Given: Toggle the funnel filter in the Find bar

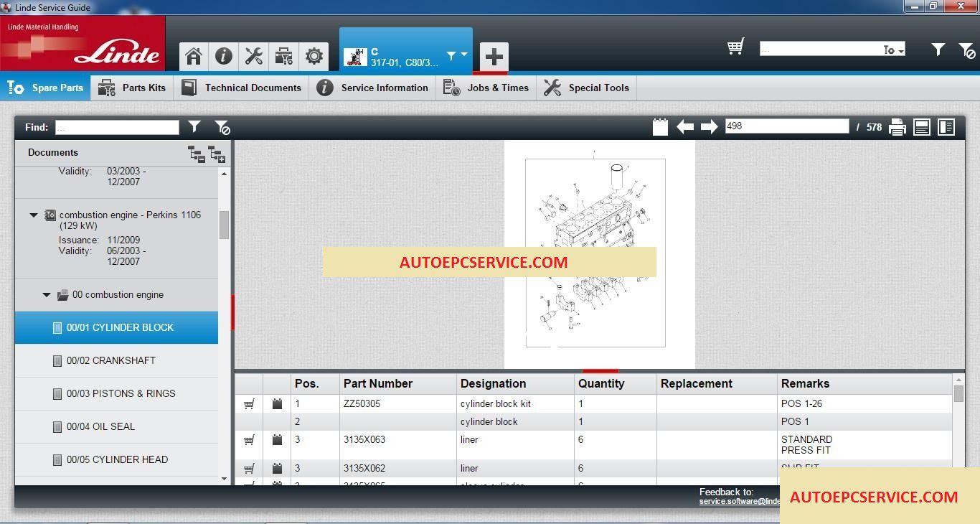Looking at the screenshot, I should coord(194,126).
